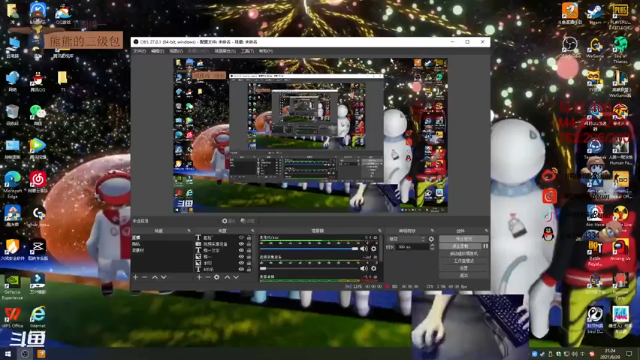Open GeForce Experience desktop icon
640x360 pixels.
pyautogui.click(x=12, y=287)
